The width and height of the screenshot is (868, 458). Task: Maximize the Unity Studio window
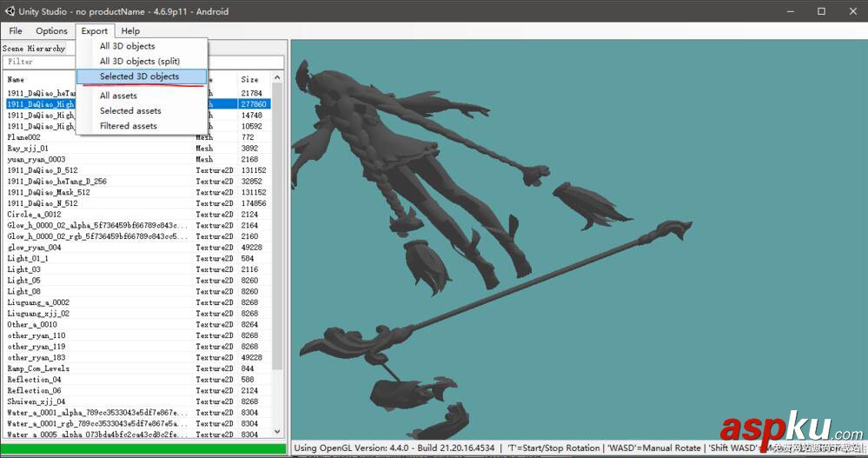pyautogui.click(x=821, y=11)
